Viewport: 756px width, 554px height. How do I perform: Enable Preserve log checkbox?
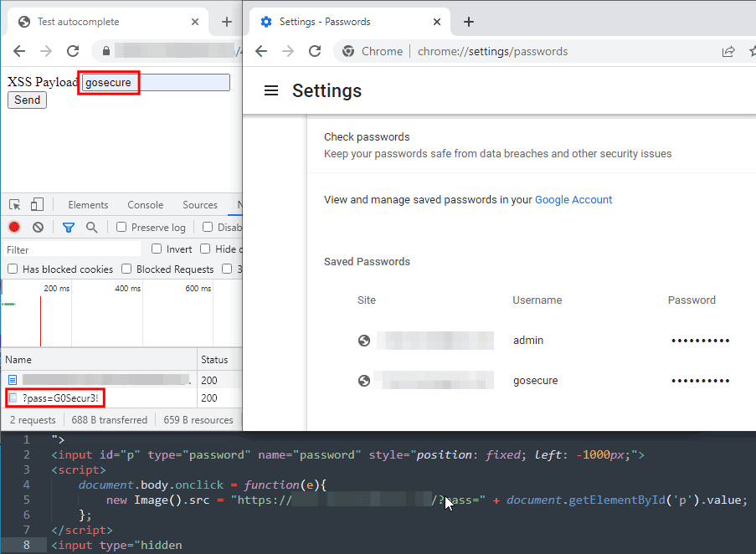pos(121,227)
